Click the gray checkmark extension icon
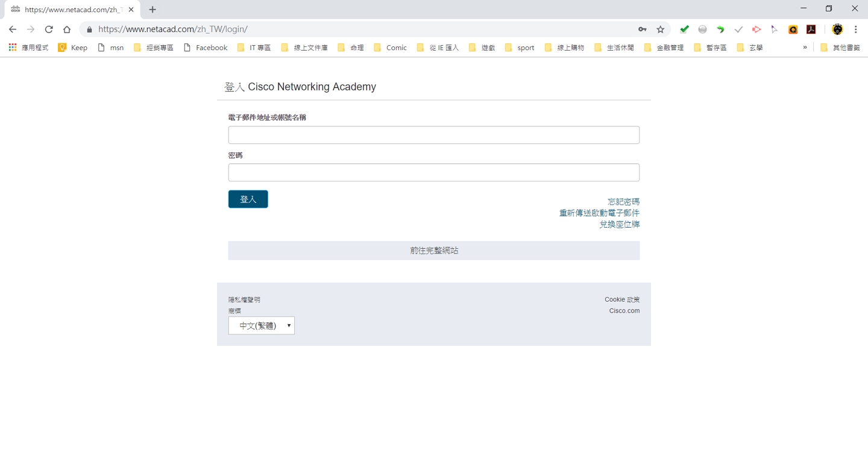The height and width of the screenshot is (465, 868). coord(738,29)
